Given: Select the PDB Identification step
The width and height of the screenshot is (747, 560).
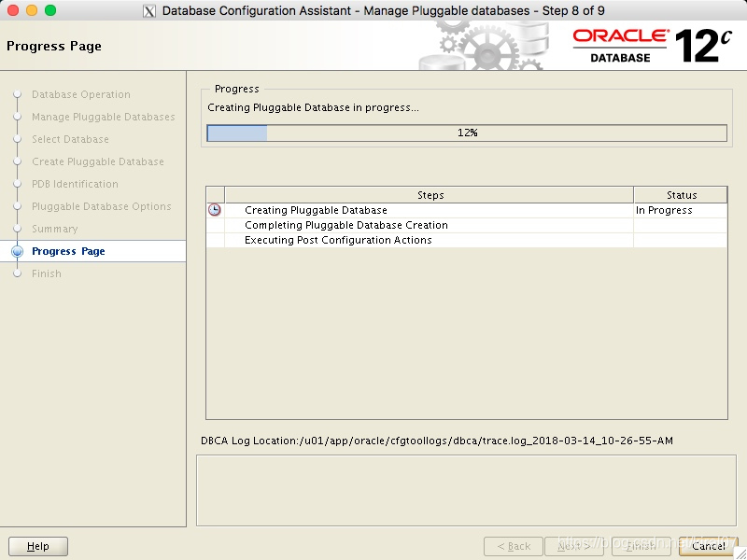Looking at the screenshot, I should tap(76, 184).
